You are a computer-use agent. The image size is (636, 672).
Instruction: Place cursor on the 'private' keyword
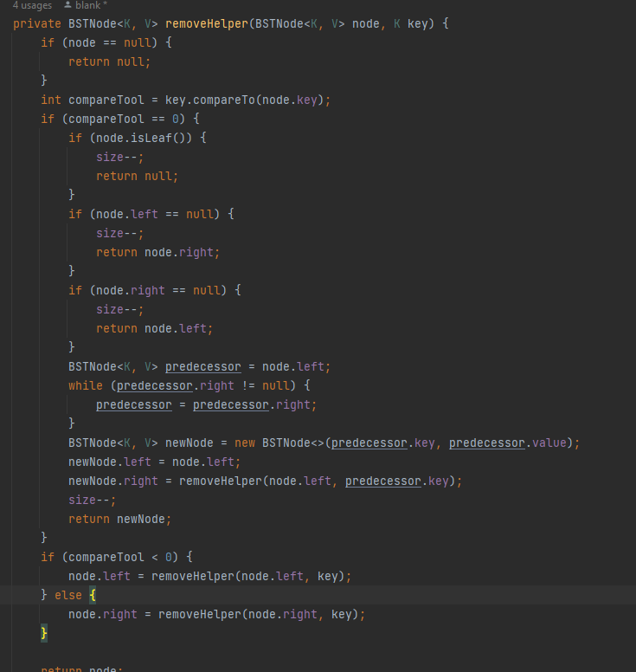tap(37, 23)
